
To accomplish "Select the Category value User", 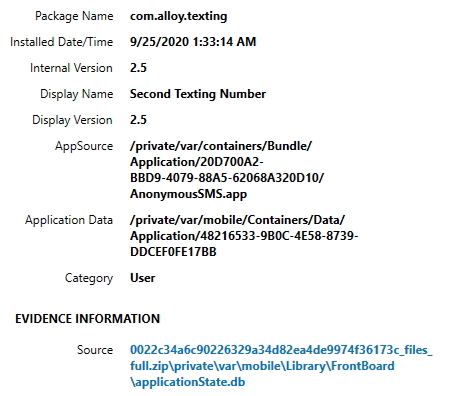I will coord(143,278).
